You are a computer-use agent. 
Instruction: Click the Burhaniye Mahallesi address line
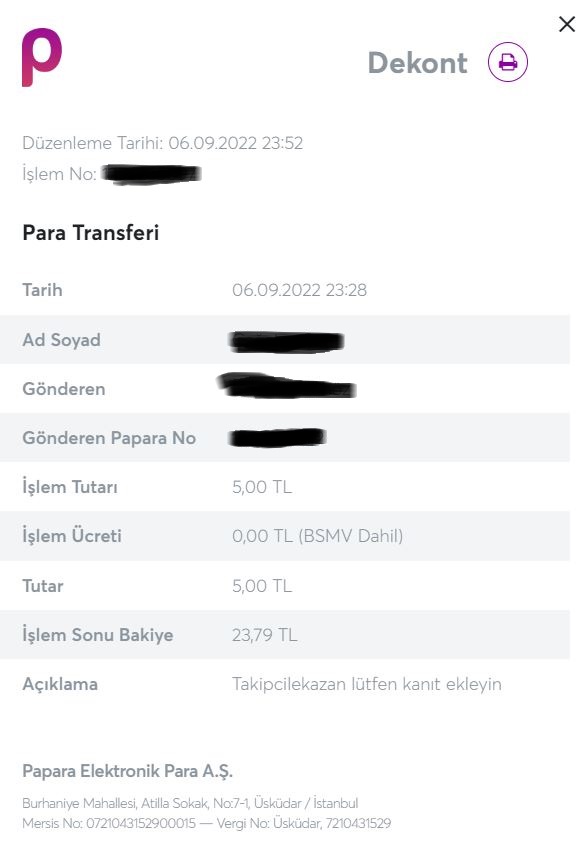190,803
